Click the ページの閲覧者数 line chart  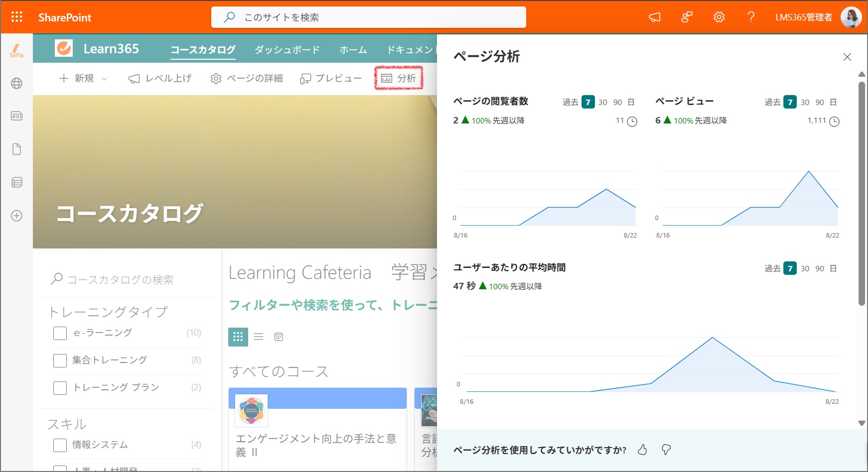[547, 198]
